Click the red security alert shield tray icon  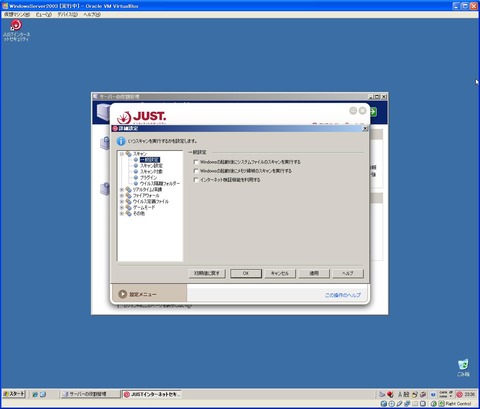click(x=390, y=394)
